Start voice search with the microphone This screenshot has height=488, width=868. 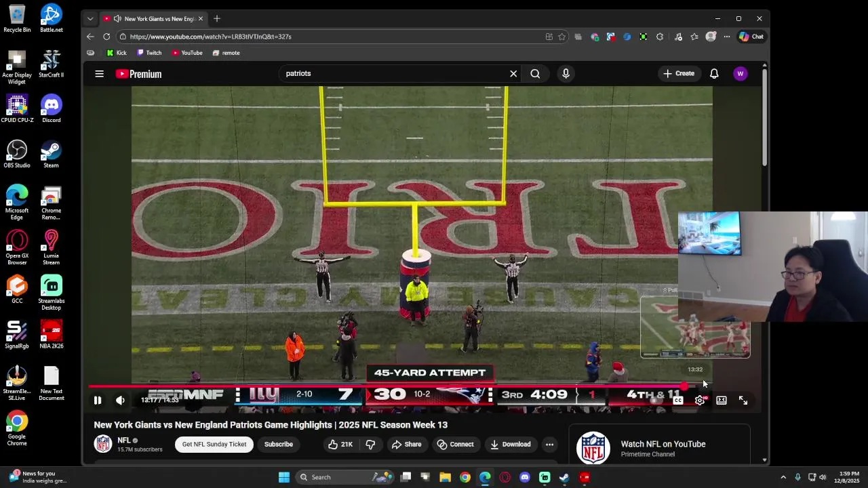[566, 73]
